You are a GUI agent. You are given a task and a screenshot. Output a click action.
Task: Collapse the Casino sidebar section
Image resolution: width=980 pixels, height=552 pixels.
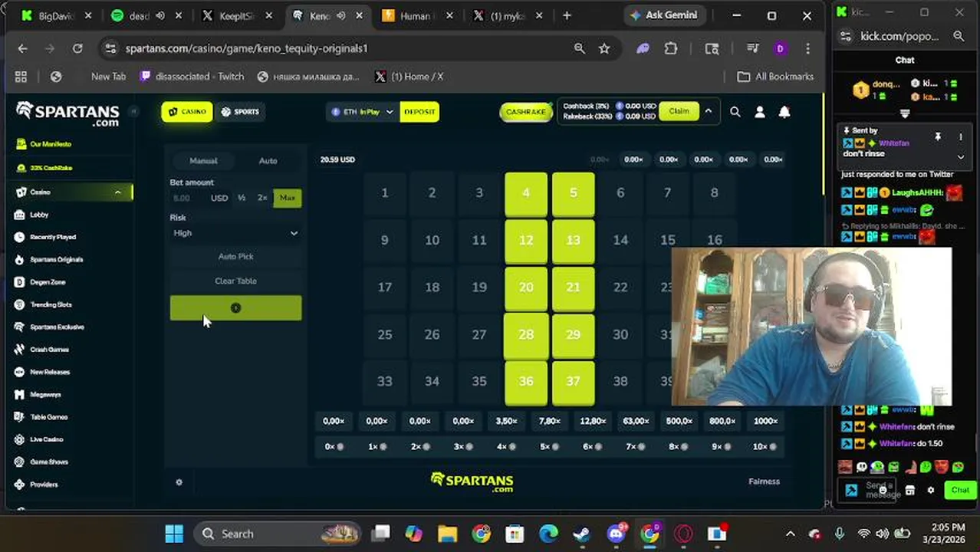point(117,192)
